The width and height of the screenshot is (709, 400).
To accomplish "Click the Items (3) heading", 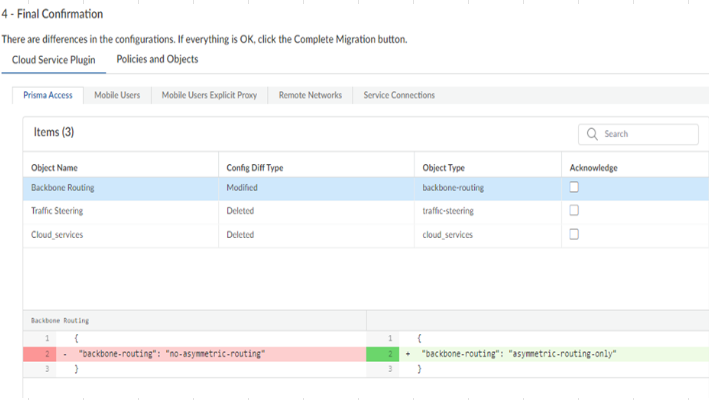I will point(54,132).
